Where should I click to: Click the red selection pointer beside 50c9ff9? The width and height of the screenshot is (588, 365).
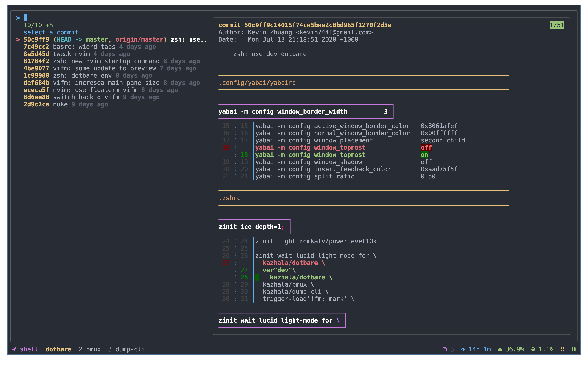pyautogui.click(x=18, y=40)
